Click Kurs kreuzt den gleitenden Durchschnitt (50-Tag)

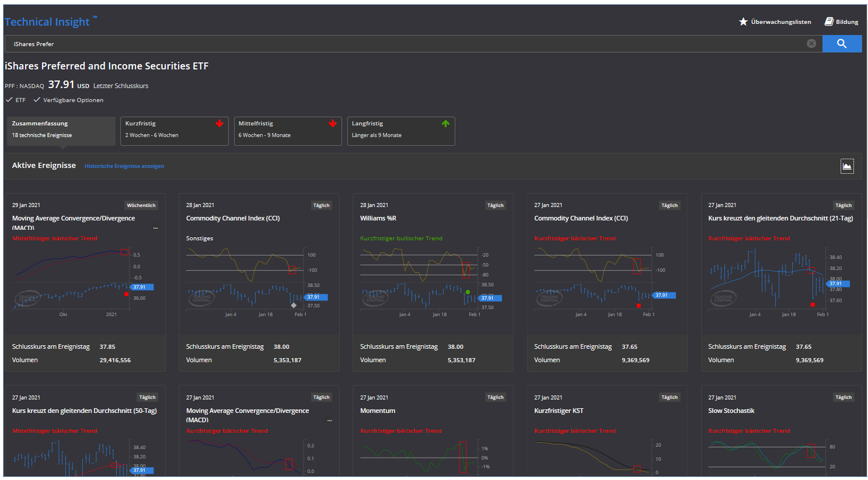coord(85,411)
